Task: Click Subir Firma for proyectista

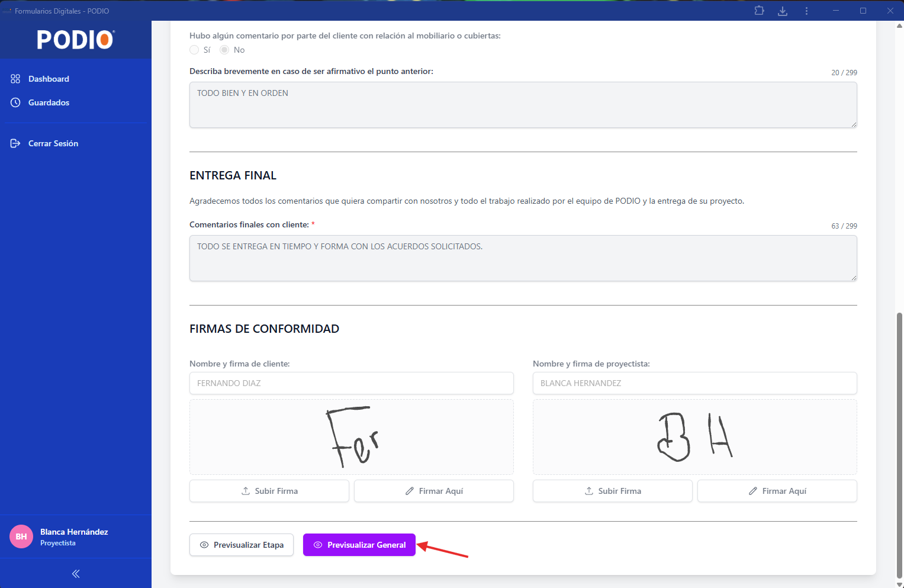Action: [x=613, y=491]
